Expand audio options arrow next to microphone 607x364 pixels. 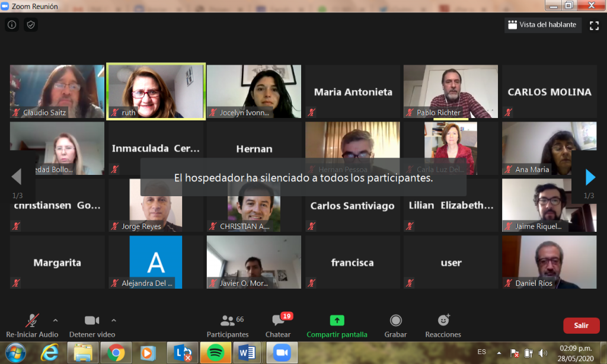[56, 320]
